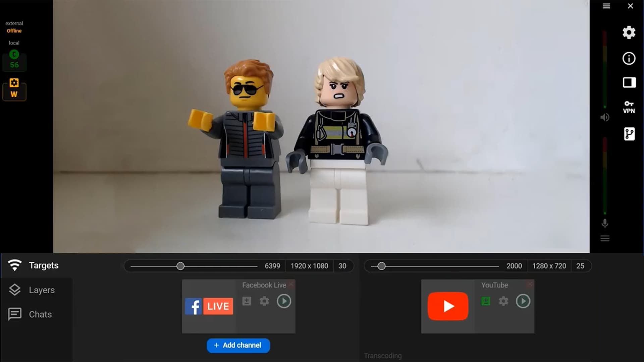Image resolution: width=644 pixels, height=362 pixels.
Task: Change the 25 fps value
Action: tap(580, 266)
